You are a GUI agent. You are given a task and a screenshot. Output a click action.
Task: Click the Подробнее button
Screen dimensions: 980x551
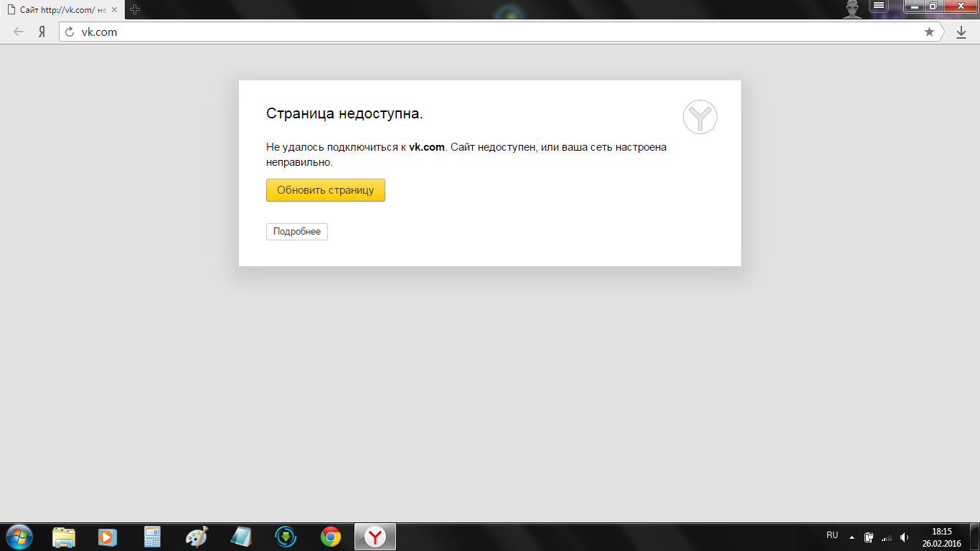coord(296,231)
